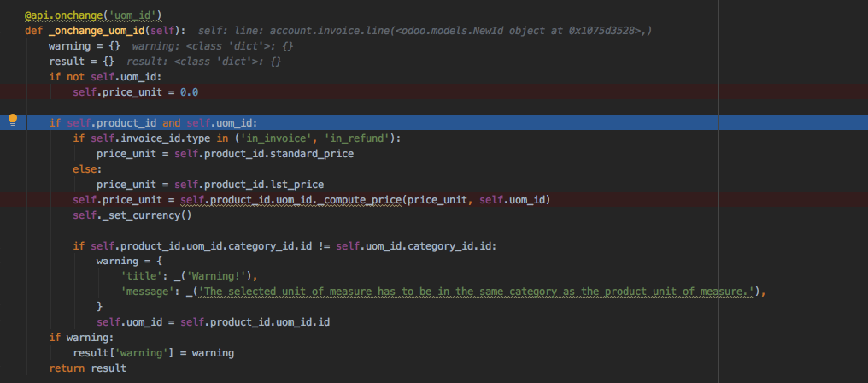The image size is (868, 383).
Task: Click the 'result = {}' assignment text
Action: click(81, 61)
